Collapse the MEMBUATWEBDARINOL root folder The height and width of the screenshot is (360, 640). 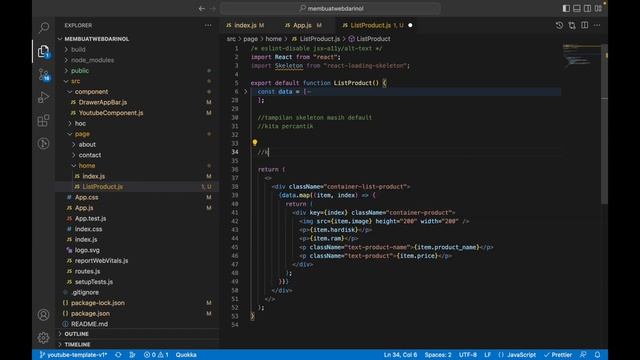coord(96,39)
